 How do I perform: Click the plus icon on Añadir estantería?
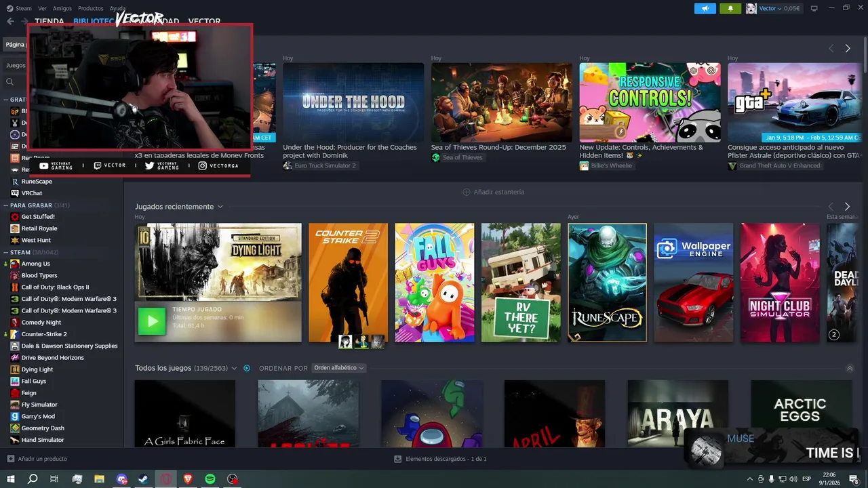tap(466, 192)
